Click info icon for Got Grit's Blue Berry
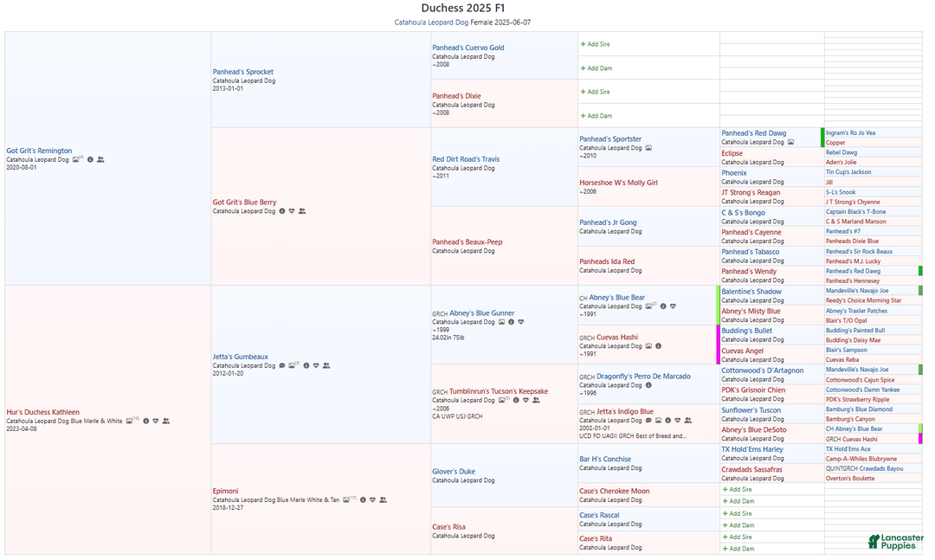This screenshot has width=935, height=560. (281, 211)
